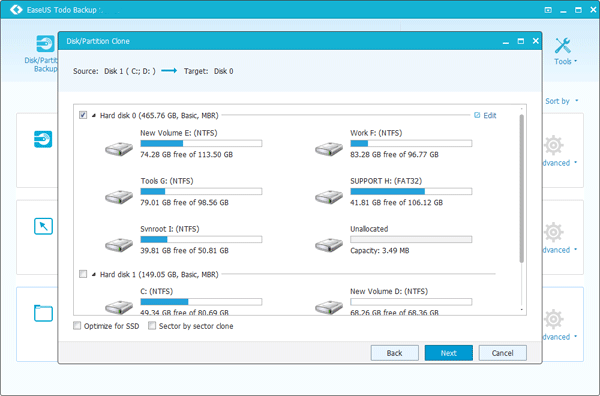This screenshot has height=396, width=600.
Task: Click the Unallocated space drive icon
Action: pyautogui.click(x=329, y=245)
